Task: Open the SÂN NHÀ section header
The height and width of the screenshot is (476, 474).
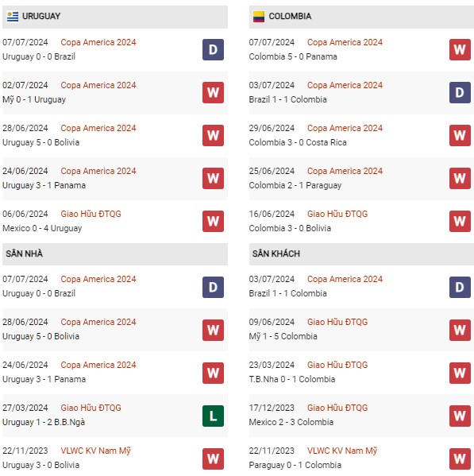Action: pyautogui.click(x=115, y=254)
